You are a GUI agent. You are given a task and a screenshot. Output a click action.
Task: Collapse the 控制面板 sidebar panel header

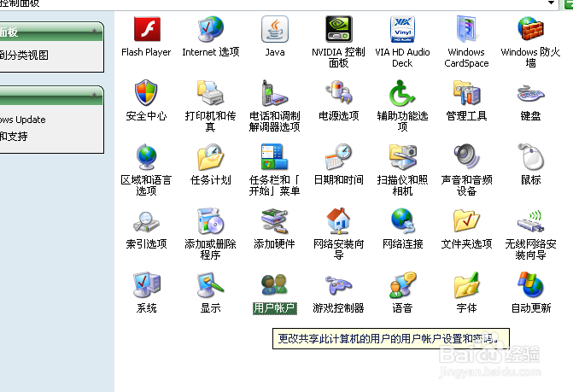pos(94,32)
